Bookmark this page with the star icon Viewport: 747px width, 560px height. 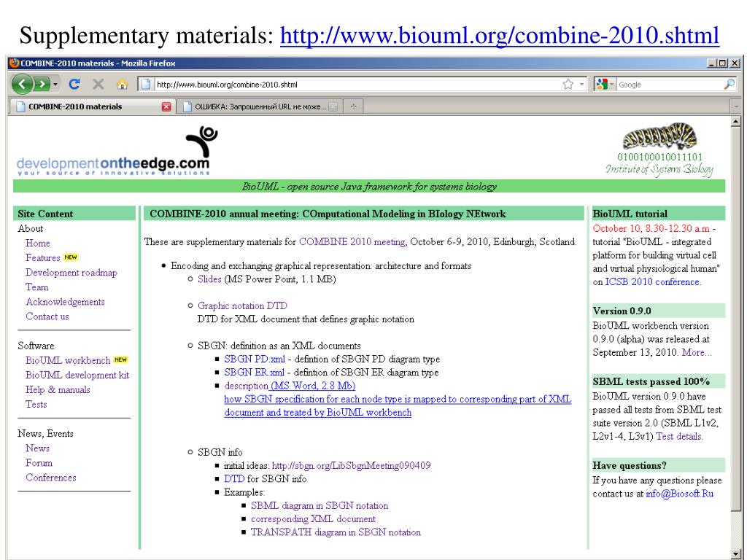[568, 85]
